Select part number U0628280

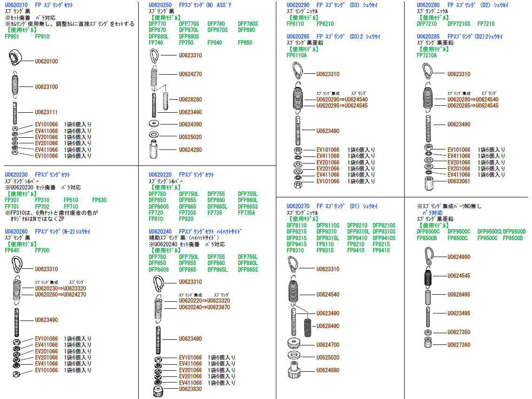[190, 100]
